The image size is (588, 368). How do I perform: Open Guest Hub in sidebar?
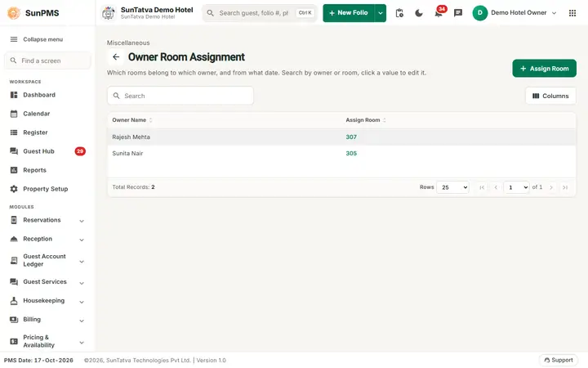(38, 151)
